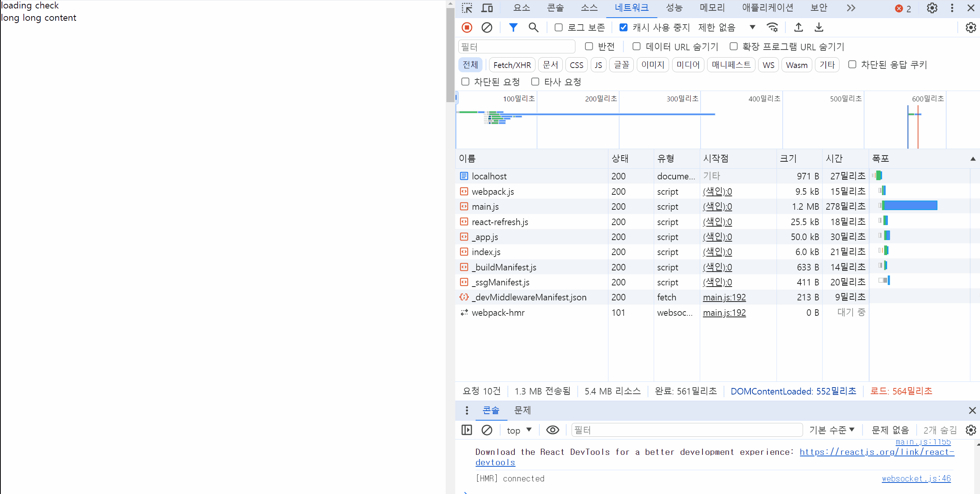Open the 문제 drawer tab
Screen dimensions: 980x494
pos(522,410)
